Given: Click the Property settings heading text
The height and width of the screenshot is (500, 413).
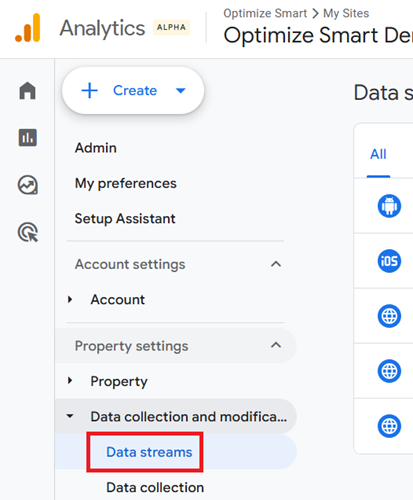Looking at the screenshot, I should (x=131, y=346).
